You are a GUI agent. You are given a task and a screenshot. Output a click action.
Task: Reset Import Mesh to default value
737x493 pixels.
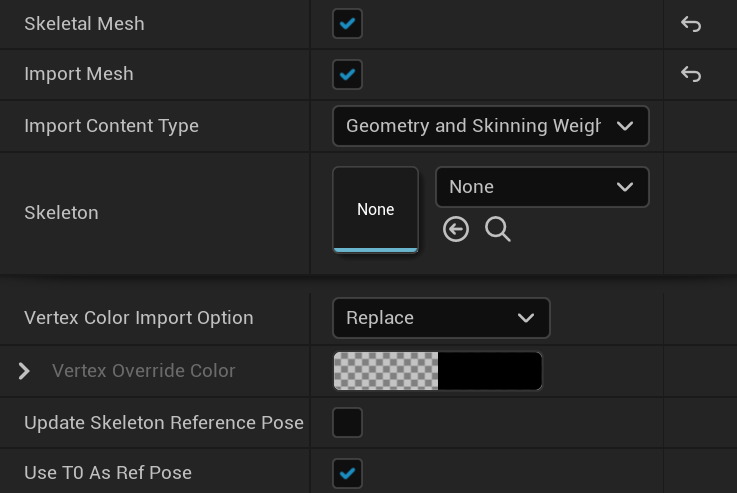pyautogui.click(x=690, y=74)
